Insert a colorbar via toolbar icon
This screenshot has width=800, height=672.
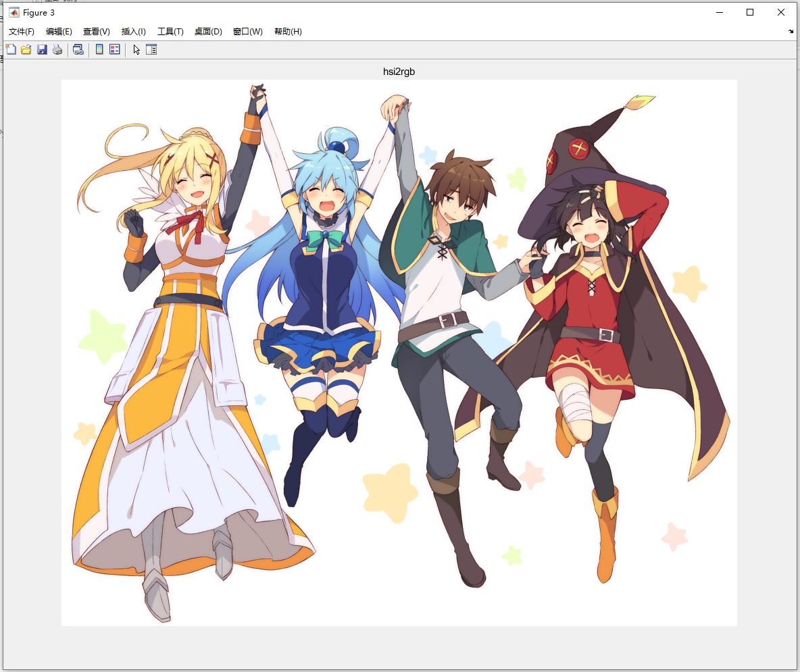click(x=99, y=49)
